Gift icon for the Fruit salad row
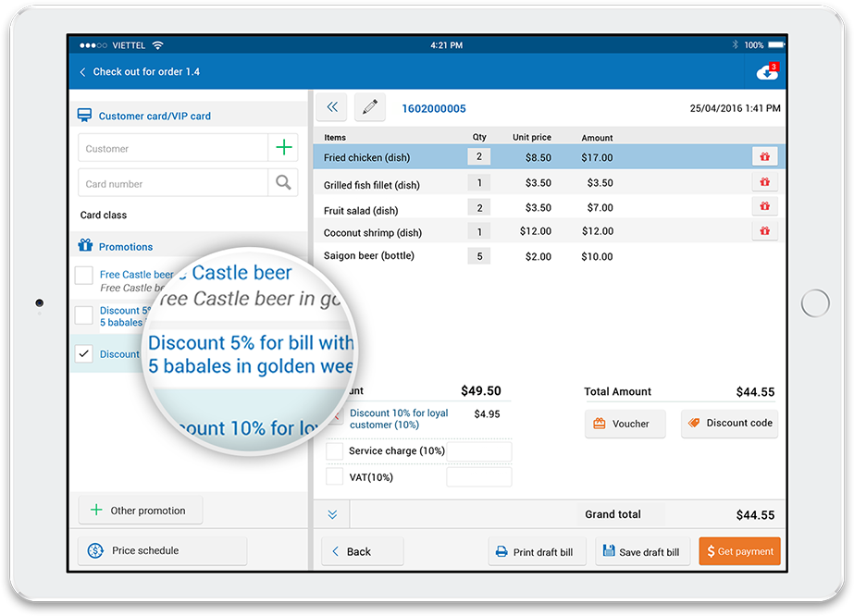Image resolution: width=854 pixels, height=616 pixels. point(764,206)
